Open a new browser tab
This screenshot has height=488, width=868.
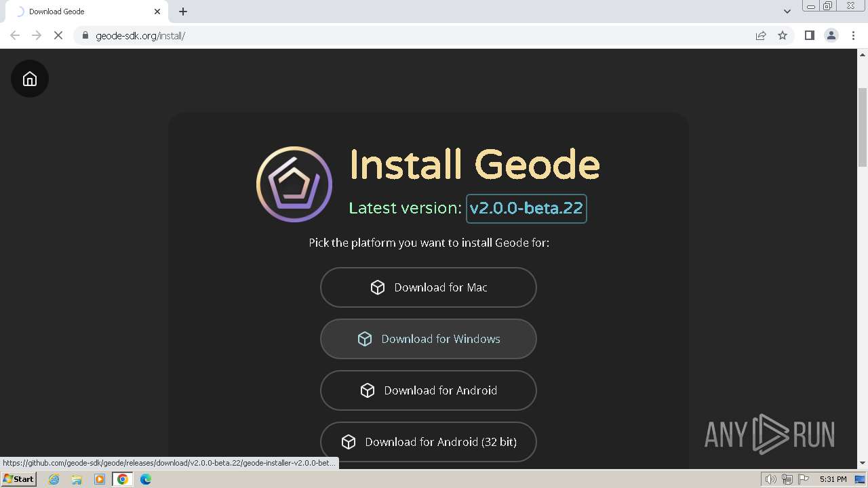tap(183, 12)
